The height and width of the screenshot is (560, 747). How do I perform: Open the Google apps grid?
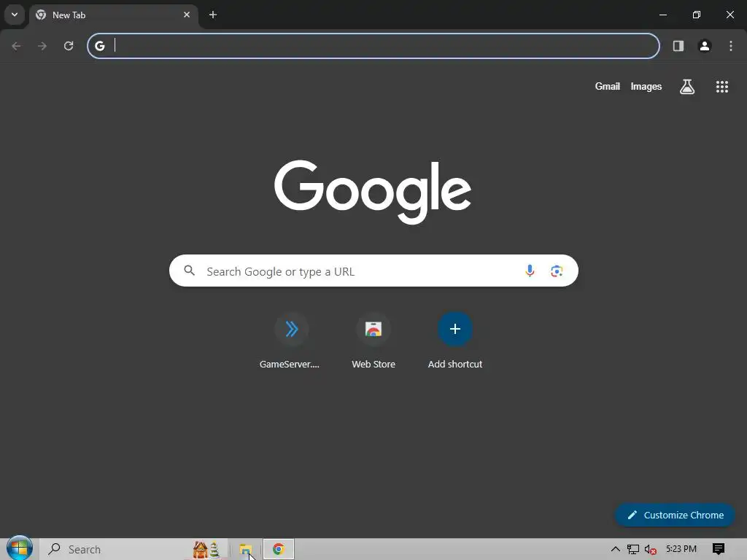point(722,87)
